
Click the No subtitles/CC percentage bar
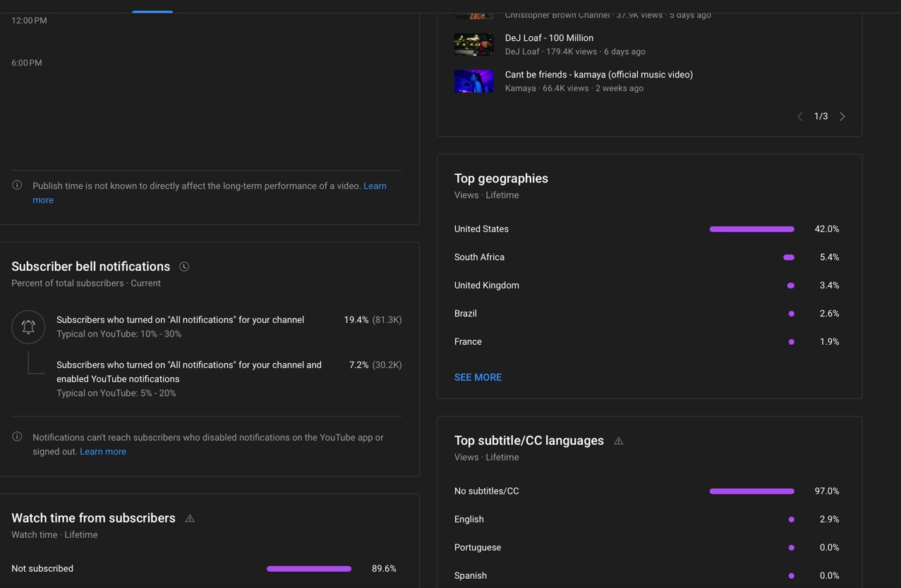(751, 491)
